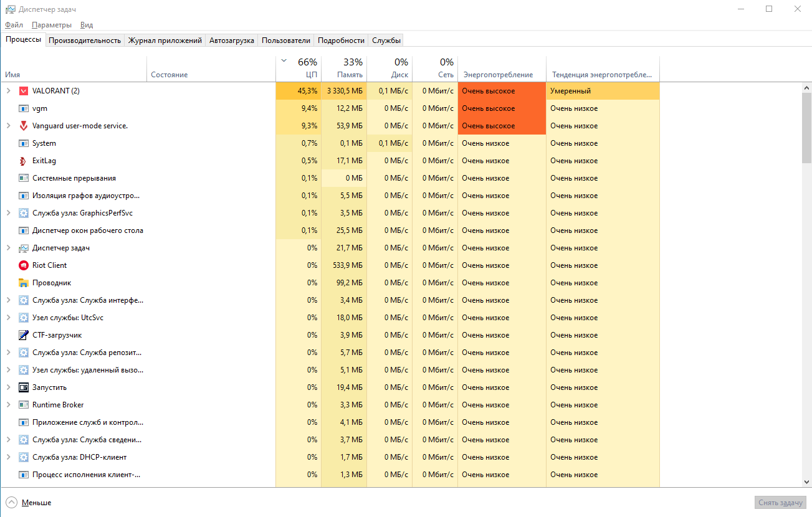Click the Riot Client icon
Viewport: 812px width, 517px height.
click(24, 265)
